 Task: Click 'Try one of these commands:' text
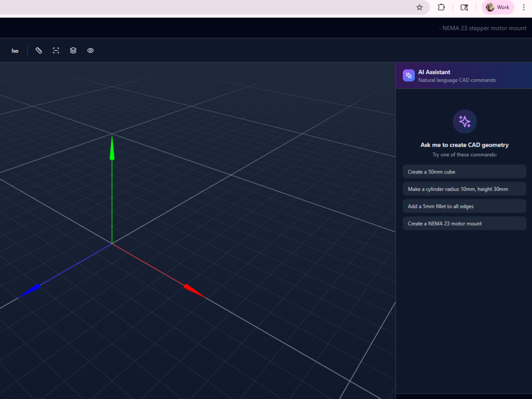pyautogui.click(x=464, y=155)
